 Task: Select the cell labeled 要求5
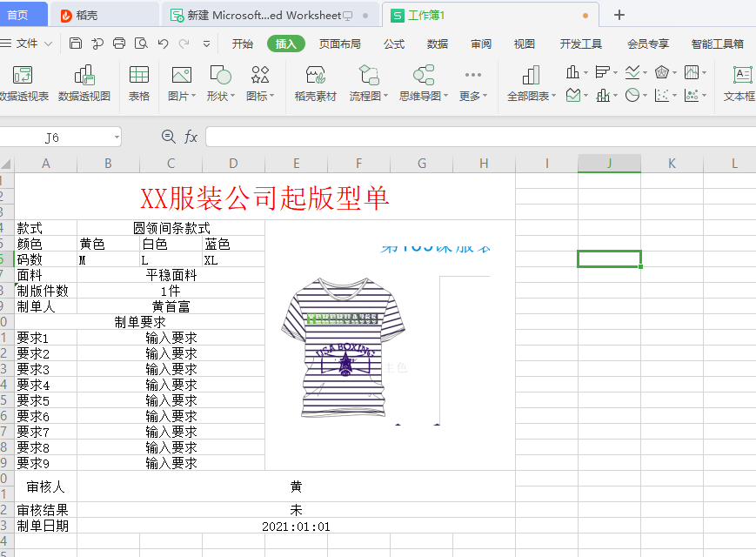46,400
